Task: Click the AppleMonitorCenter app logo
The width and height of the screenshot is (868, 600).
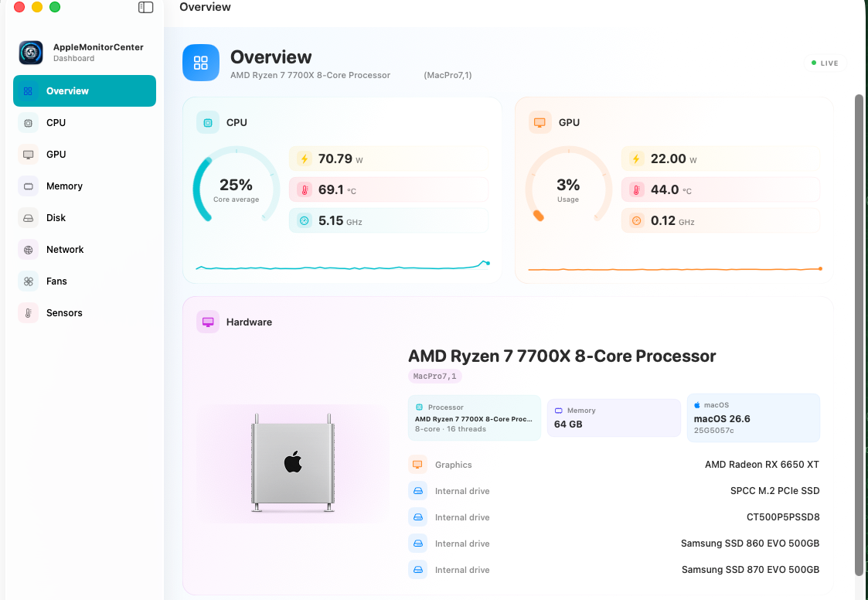Action: click(30, 53)
